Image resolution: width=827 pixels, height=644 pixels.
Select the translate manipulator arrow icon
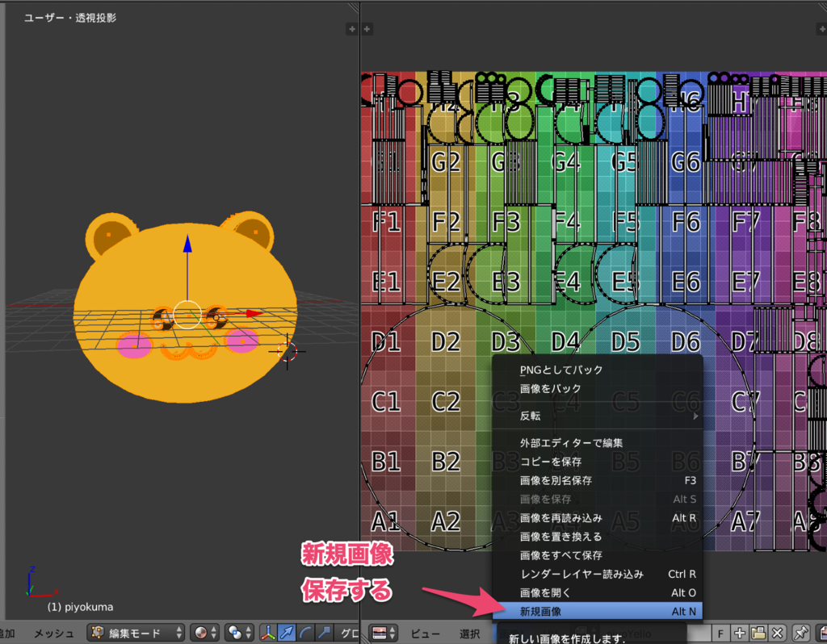click(x=286, y=634)
